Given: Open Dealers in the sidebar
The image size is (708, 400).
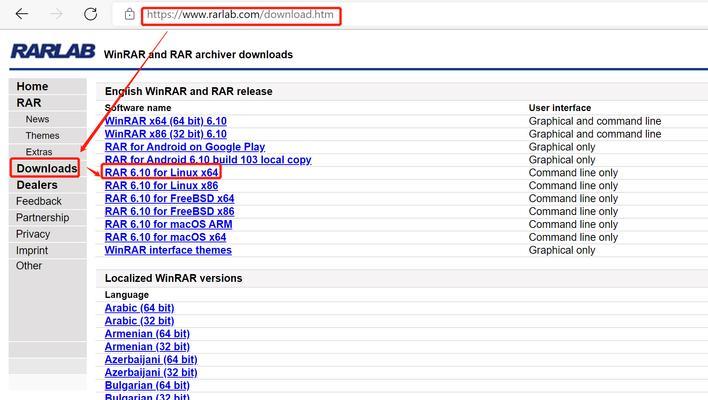Looking at the screenshot, I should click(x=37, y=185).
